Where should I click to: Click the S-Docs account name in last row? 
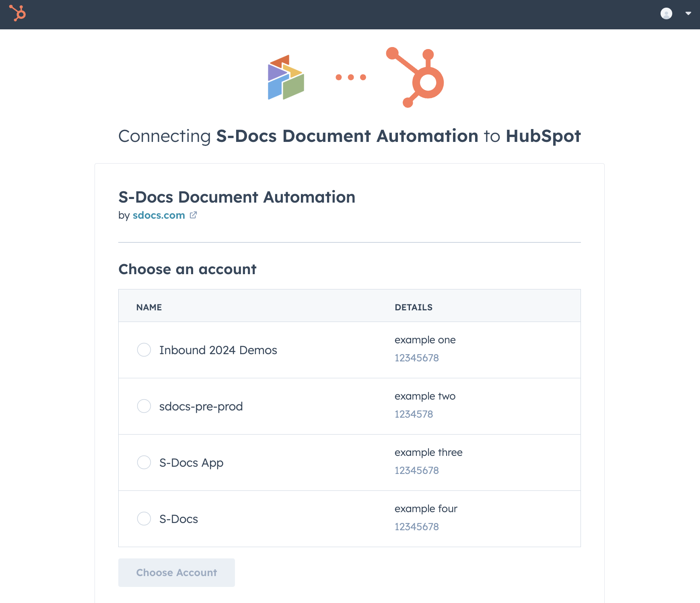179,519
